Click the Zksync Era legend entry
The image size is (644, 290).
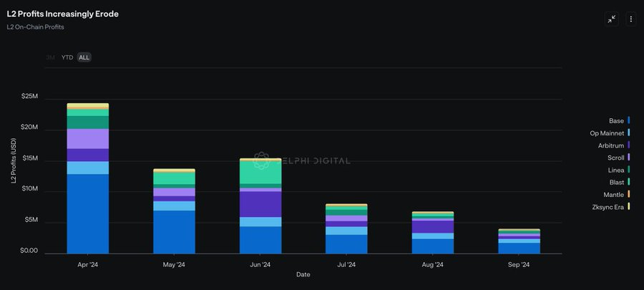(611, 207)
